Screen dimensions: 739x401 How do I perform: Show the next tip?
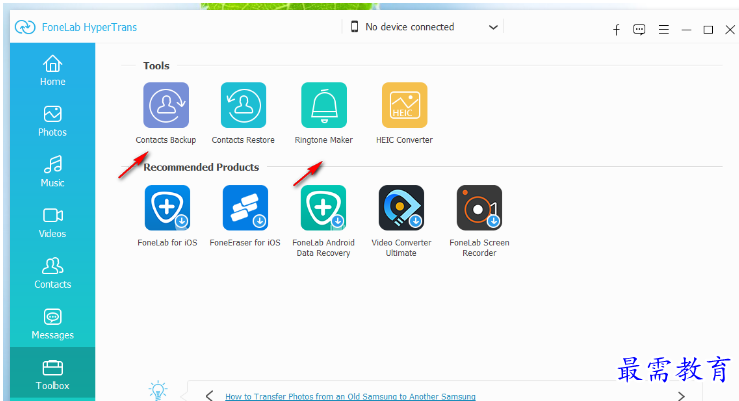point(681,395)
